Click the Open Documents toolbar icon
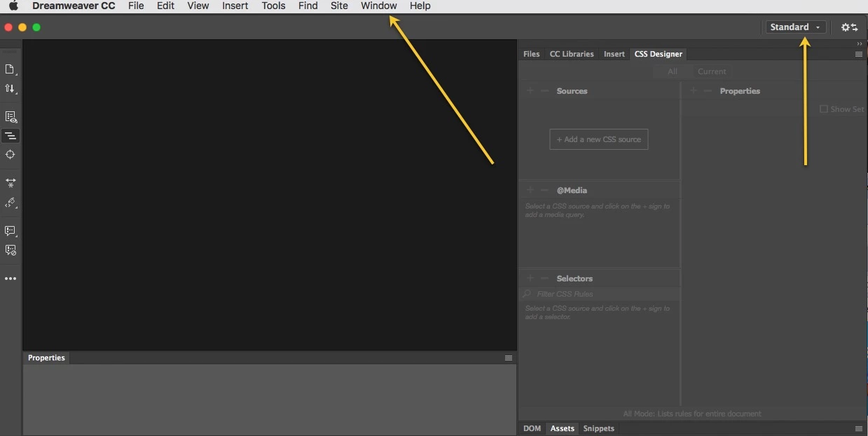The height and width of the screenshot is (436, 868). pyautogui.click(x=10, y=69)
